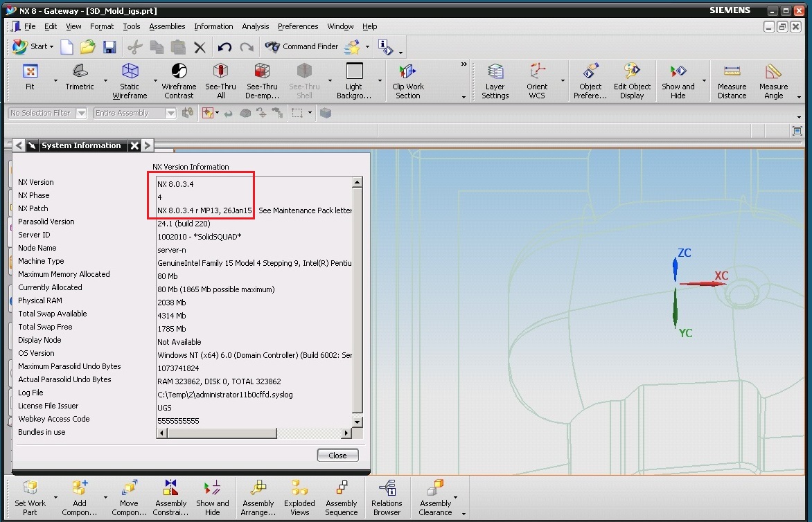Click horizontal scrollbar right arrow
This screenshot has height=522, width=812.
pos(346,433)
